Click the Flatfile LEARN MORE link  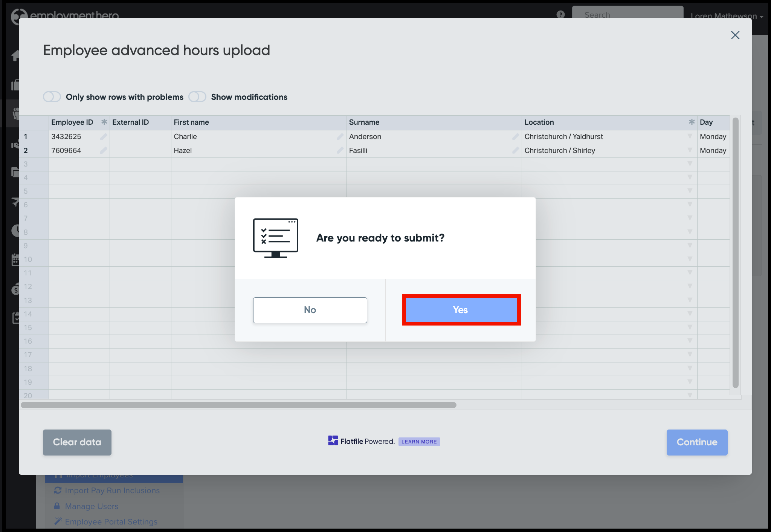[419, 442]
